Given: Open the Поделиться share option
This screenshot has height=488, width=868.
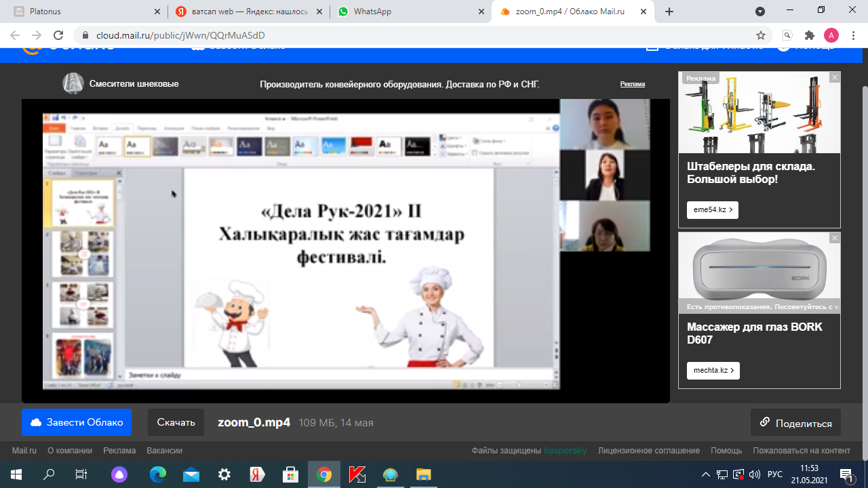Looking at the screenshot, I should (795, 423).
